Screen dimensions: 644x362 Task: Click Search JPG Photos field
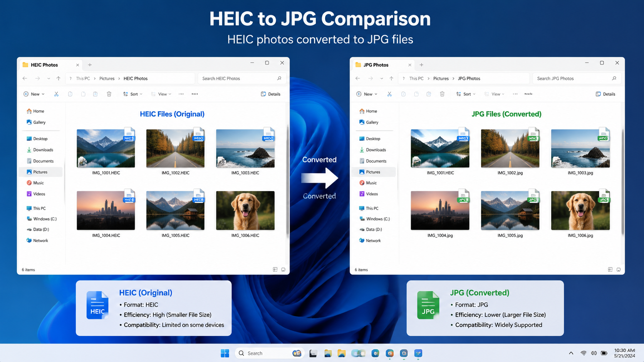coord(576,78)
